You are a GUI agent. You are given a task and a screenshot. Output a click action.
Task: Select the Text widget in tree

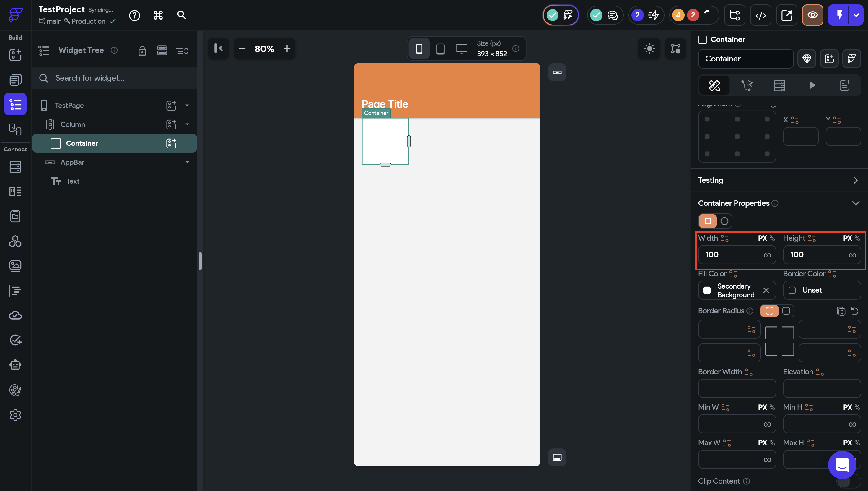(72, 181)
